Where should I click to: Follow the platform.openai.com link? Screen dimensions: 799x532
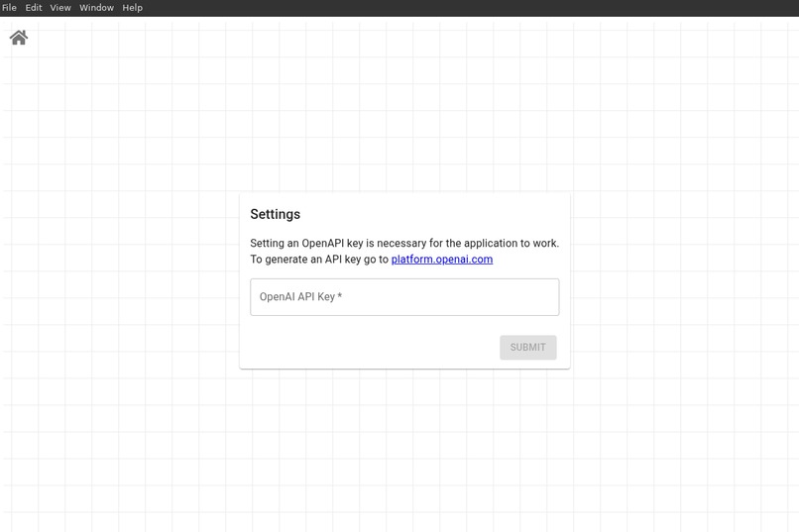[442, 260]
